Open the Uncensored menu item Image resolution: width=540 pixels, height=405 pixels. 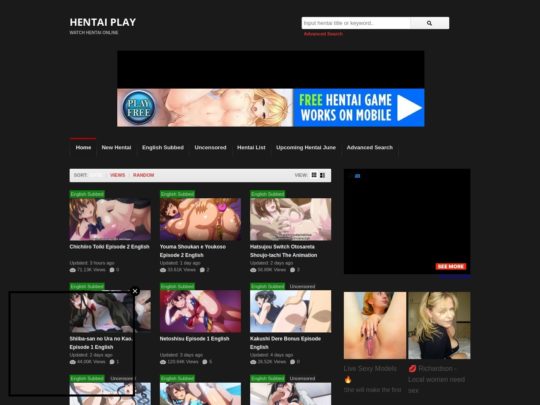(210, 147)
